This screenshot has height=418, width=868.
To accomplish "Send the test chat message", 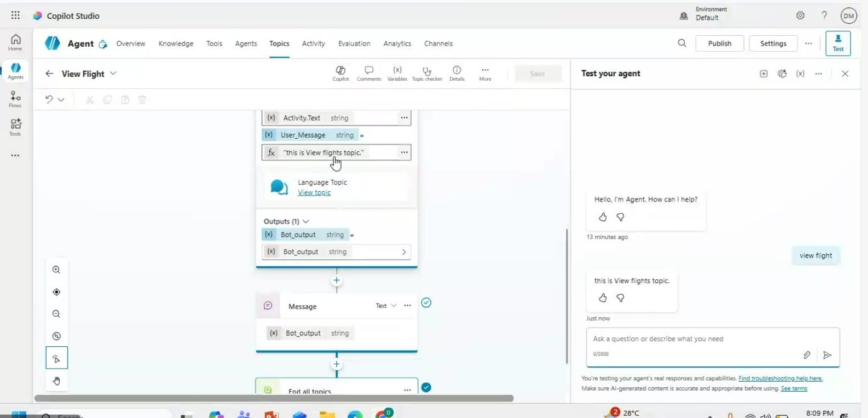I will (x=827, y=355).
